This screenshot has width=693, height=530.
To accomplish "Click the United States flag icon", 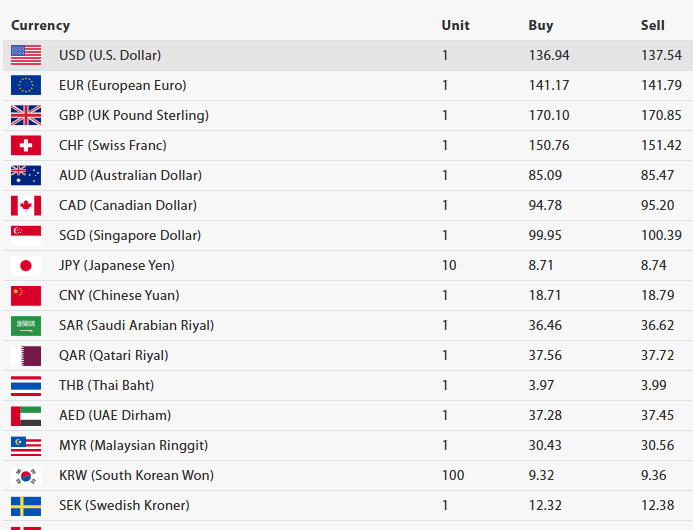I will pos(26,55).
